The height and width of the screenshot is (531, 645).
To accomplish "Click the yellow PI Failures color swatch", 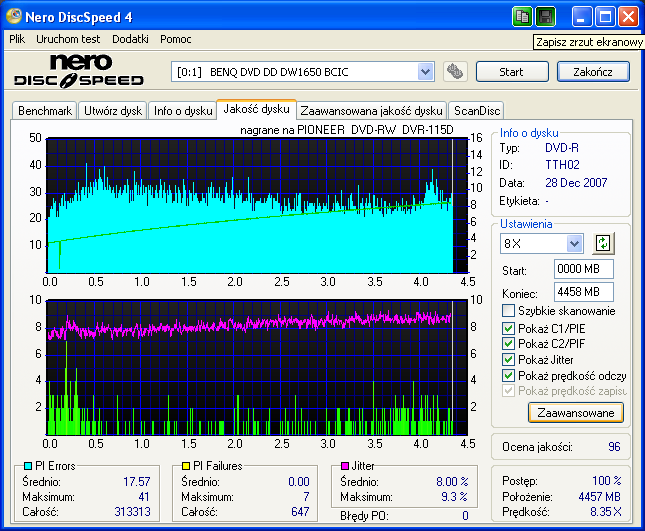I will tap(186, 466).
